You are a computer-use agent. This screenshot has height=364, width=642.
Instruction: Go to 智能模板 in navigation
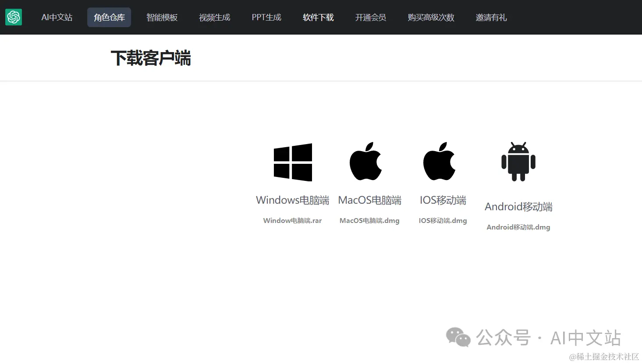click(x=162, y=18)
